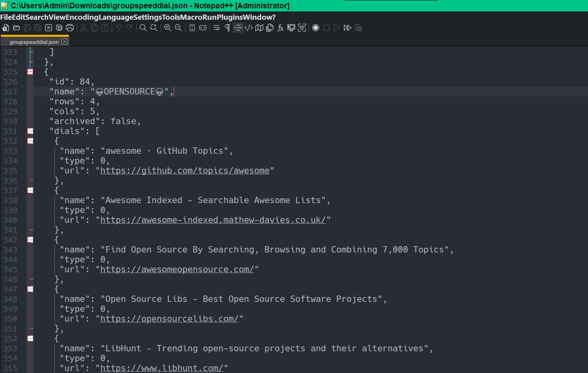Open the Print icon on the toolbar
The image size is (588, 373).
pos(69,28)
